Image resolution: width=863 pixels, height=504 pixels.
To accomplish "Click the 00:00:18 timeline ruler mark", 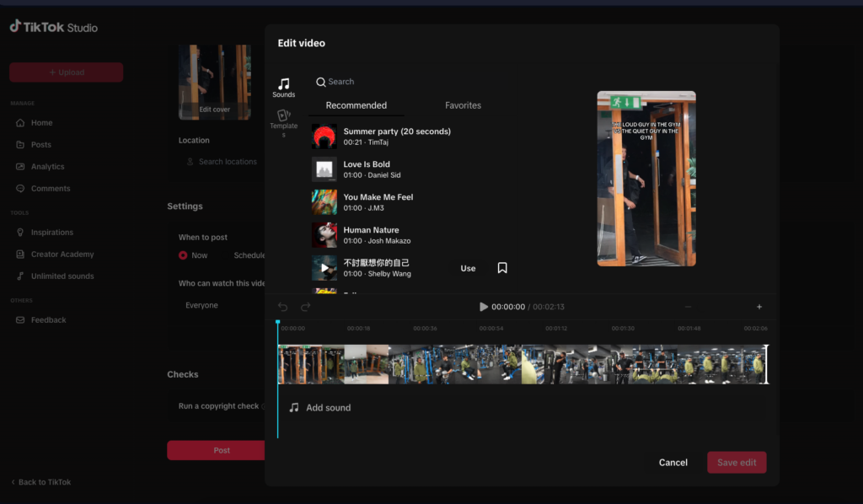I will click(x=359, y=329).
